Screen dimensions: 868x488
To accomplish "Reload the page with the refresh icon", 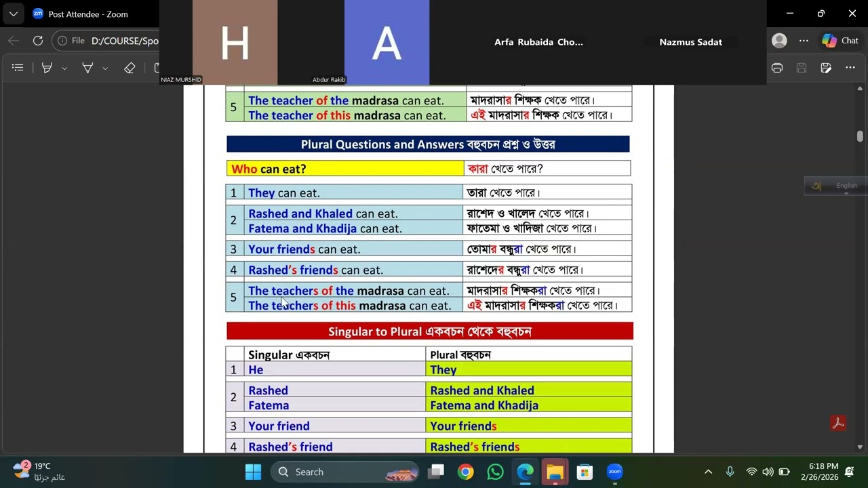I will (x=38, y=41).
